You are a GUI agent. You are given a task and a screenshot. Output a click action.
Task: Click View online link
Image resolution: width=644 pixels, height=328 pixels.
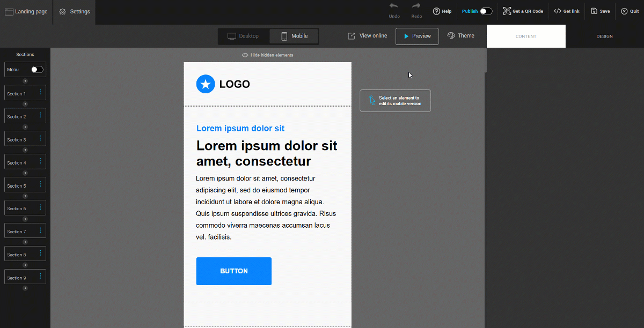click(367, 36)
